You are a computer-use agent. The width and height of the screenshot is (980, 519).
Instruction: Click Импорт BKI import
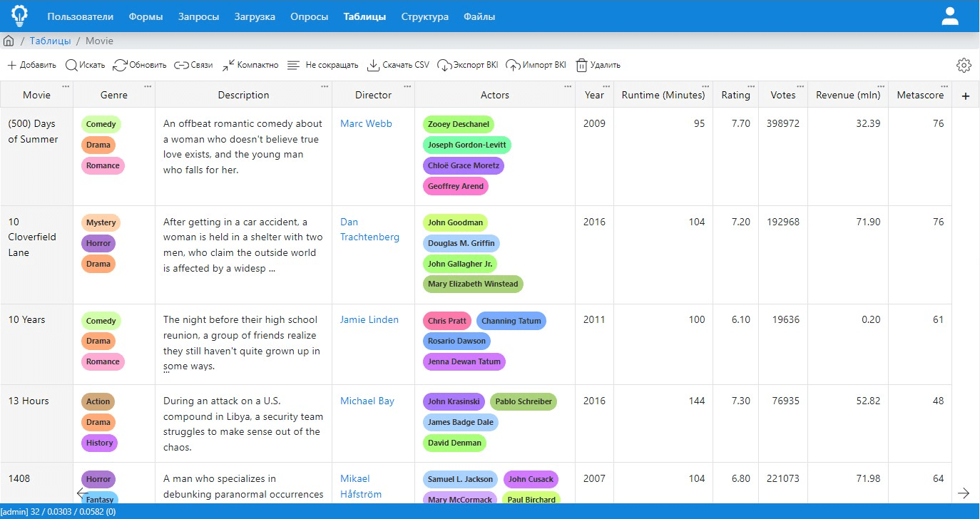(536, 65)
